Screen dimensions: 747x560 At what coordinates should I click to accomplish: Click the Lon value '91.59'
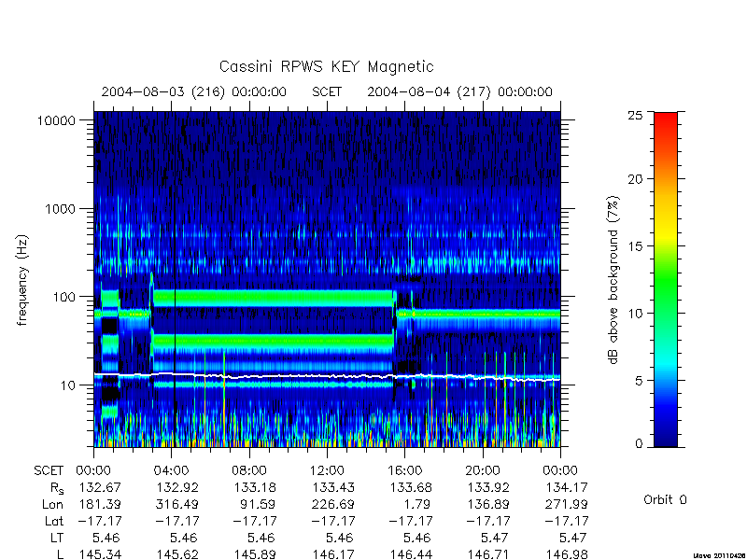[x=260, y=504]
